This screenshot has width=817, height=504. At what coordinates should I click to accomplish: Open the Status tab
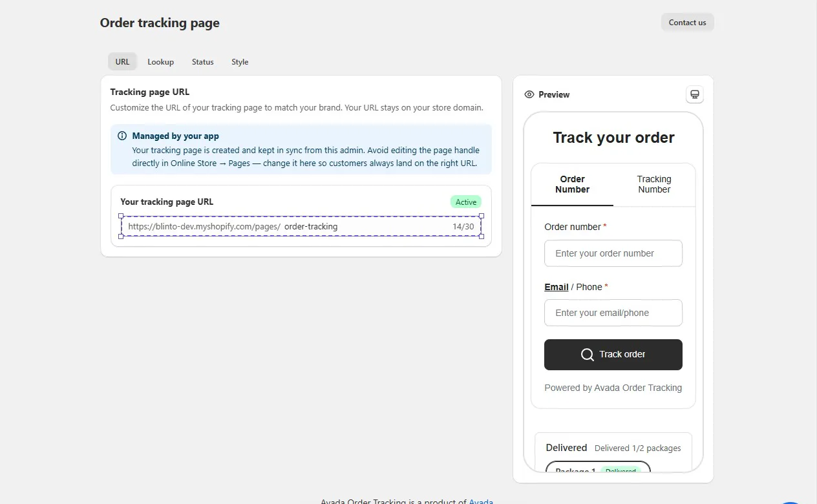(202, 62)
